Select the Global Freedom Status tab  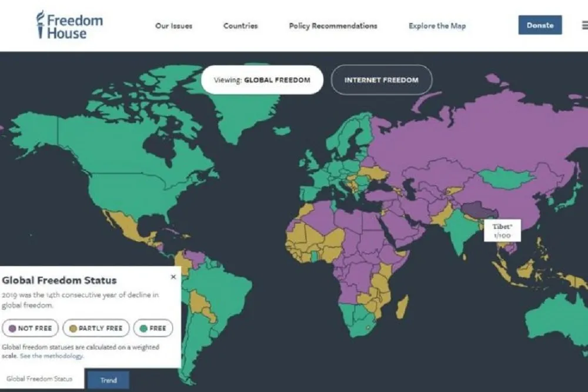(40, 379)
